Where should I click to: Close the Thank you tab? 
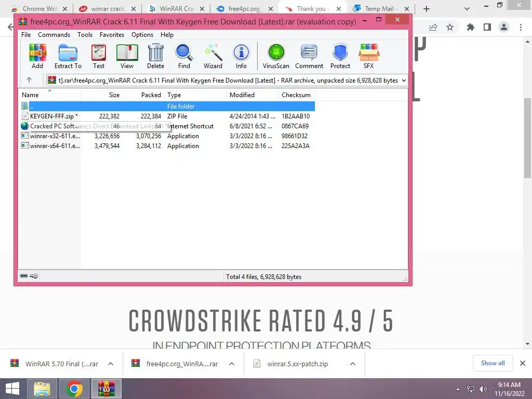pyautogui.click(x=339, y=9)
